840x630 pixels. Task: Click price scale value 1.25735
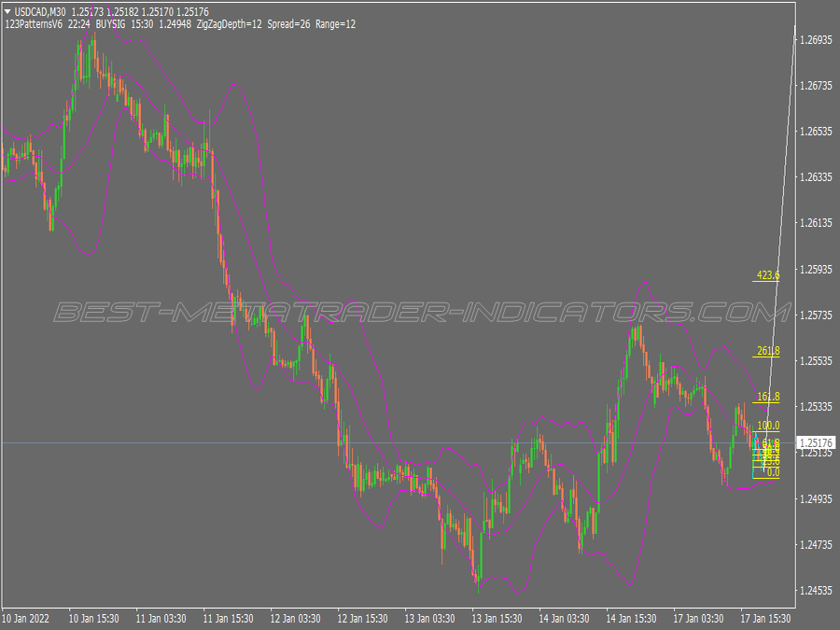pyautogui.click(x=816, y=315)
